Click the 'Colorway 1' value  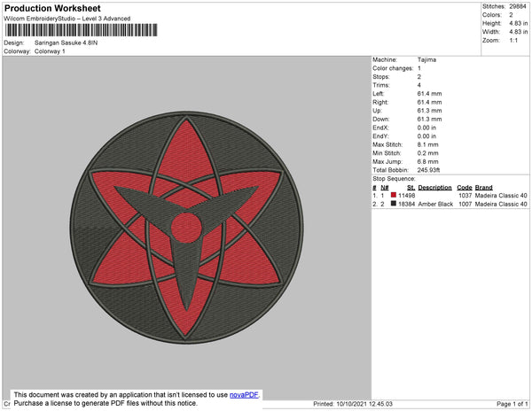pyautogui.click(x=50, y=51)
